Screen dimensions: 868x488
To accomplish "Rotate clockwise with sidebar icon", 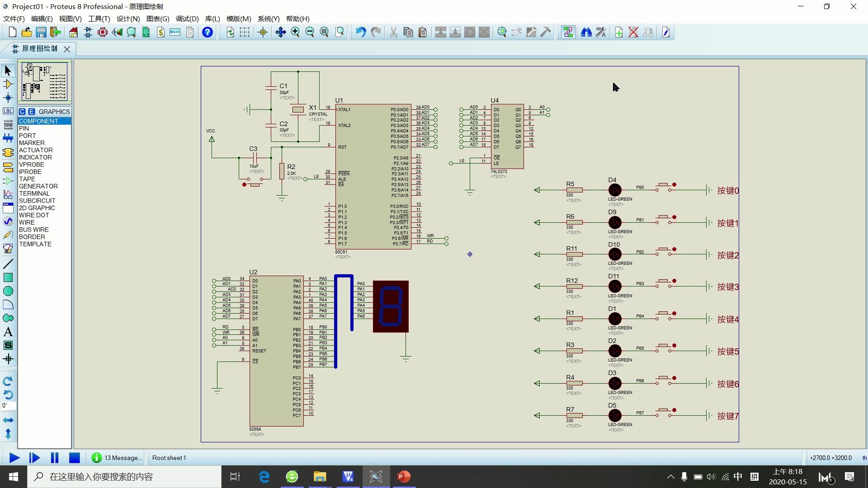I will point(8,381).
